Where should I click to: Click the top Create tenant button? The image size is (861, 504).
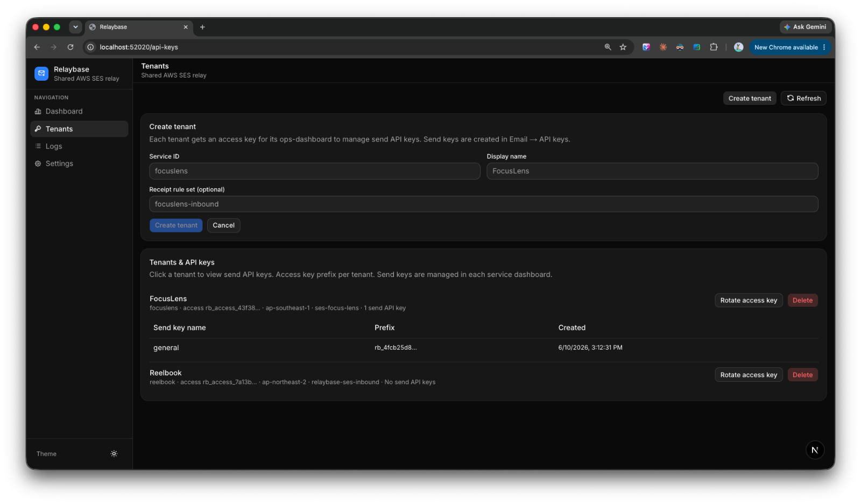(x=750, y=98)
